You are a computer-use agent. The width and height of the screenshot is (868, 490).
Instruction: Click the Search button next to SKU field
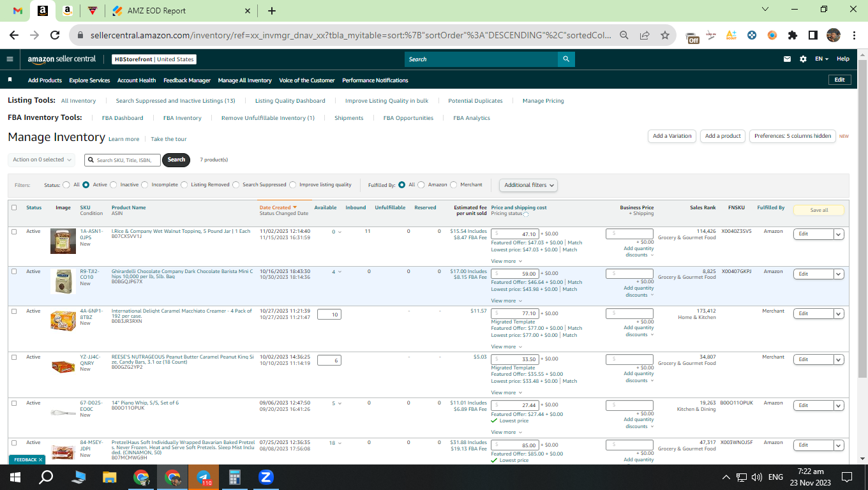tap(176, 160)
